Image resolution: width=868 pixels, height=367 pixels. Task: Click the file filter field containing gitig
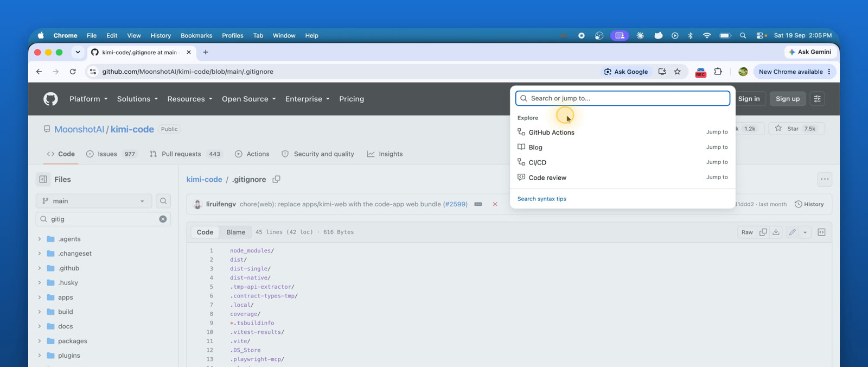click(x=103, y=219)
